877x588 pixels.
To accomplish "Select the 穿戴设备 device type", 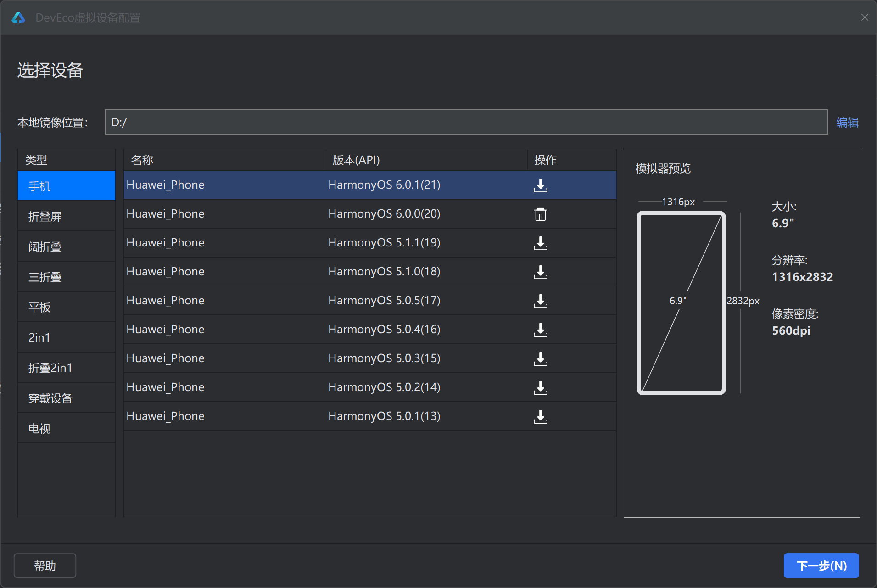I will click(67, 398).
